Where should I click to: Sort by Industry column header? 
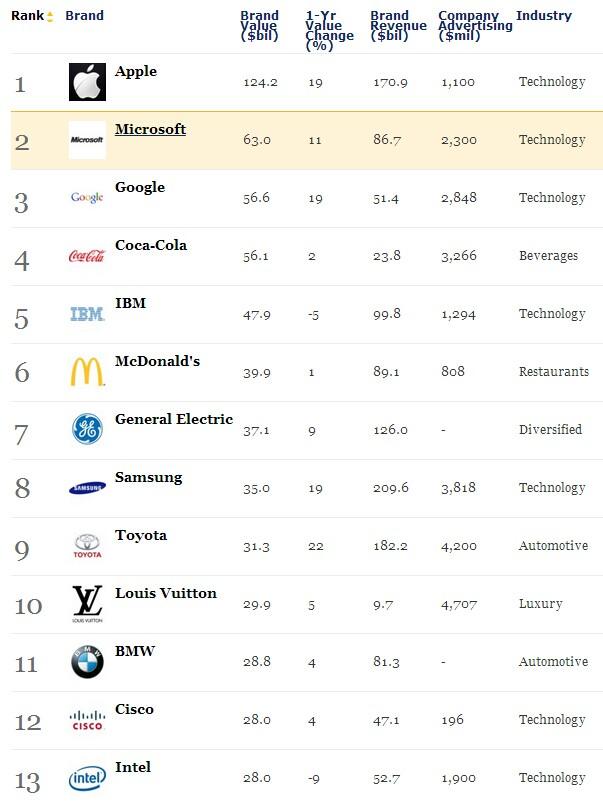pyautogui.click(x=544, y=16)
